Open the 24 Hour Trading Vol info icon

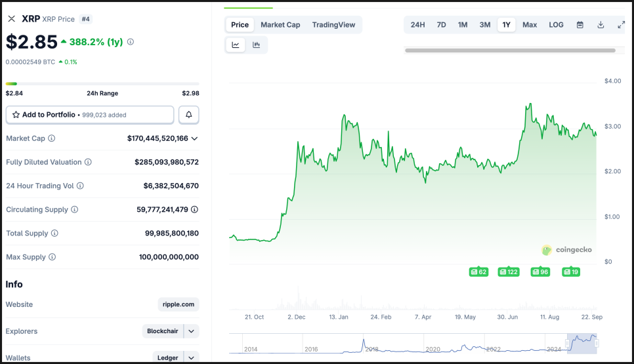[x=81, y=186]
